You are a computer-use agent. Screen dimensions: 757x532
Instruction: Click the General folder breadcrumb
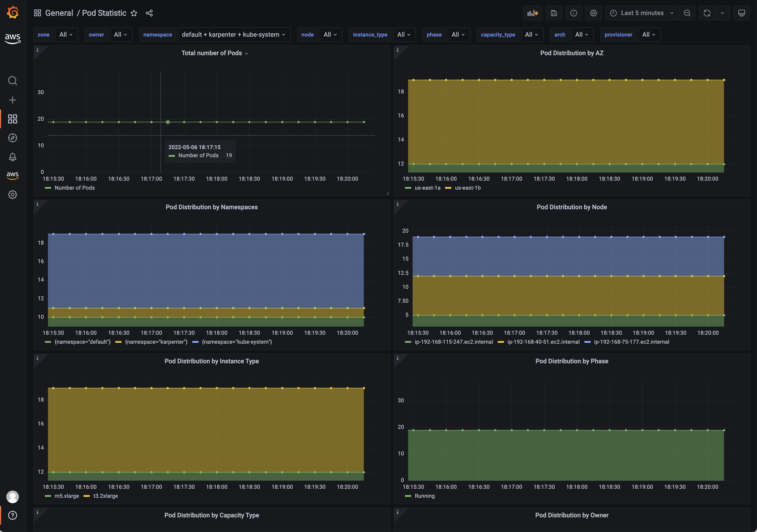tap(59, 13)
